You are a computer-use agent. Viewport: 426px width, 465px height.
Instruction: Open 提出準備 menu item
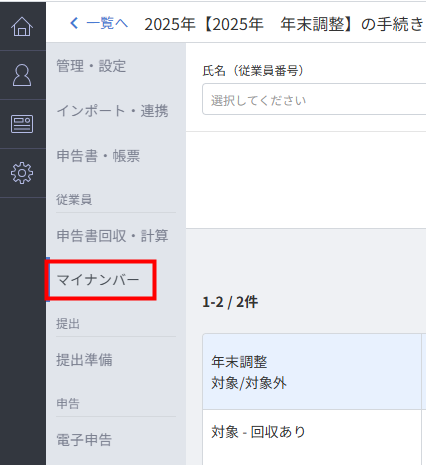(84, 360)
